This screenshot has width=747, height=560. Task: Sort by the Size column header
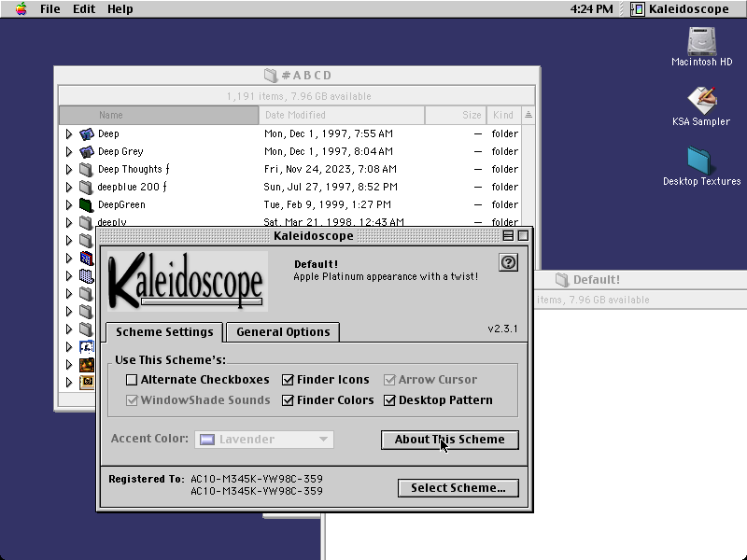point(456,115)
